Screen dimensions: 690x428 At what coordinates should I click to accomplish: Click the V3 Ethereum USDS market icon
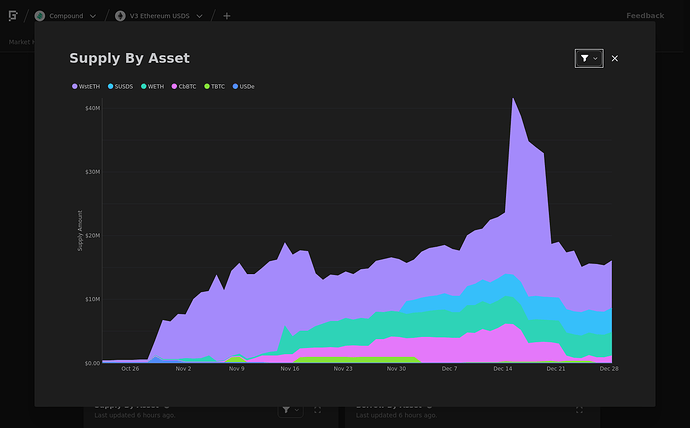pyautogui.click(x=120, y=16)
